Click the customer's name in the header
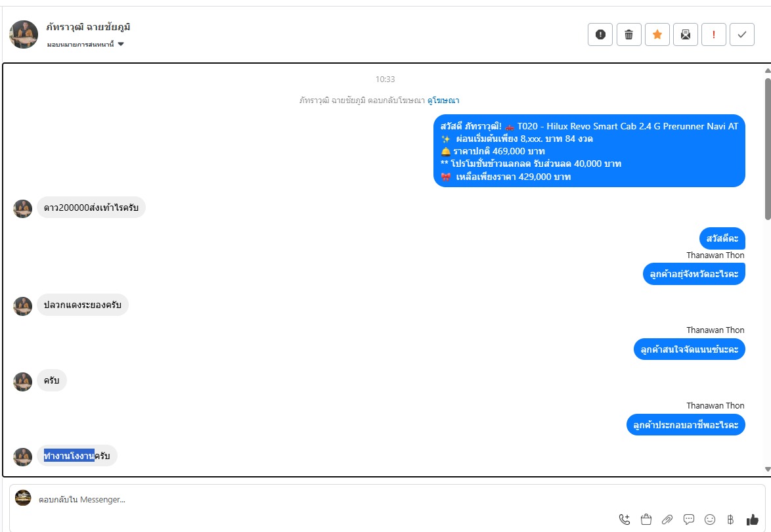This screenshot has width=771, height=532. (88, 28)
